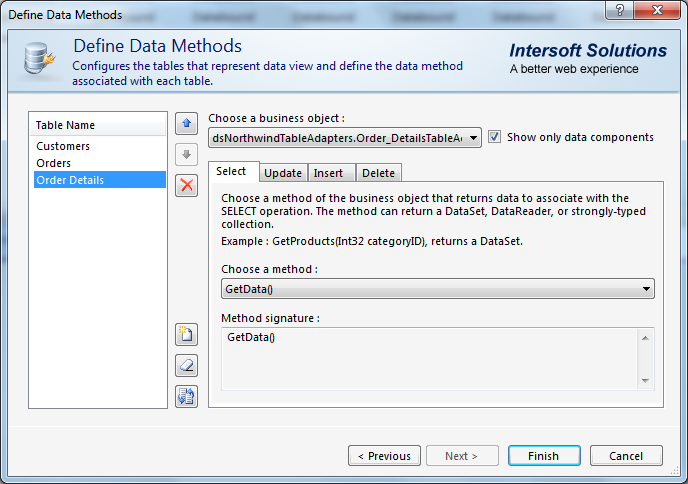The width and height of the screenshot is (688, 484).
Task: Click the eraser clear icon
Action: [186, 365]
